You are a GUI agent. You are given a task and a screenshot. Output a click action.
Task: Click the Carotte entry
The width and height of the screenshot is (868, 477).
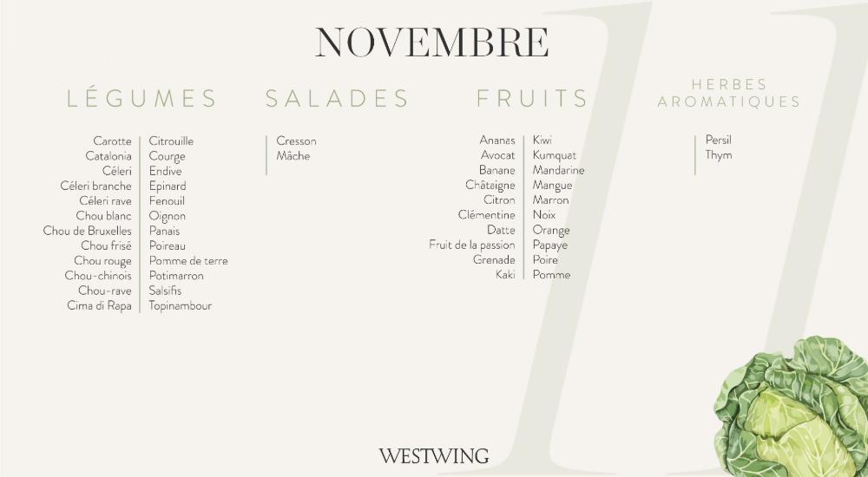[112, 141]
